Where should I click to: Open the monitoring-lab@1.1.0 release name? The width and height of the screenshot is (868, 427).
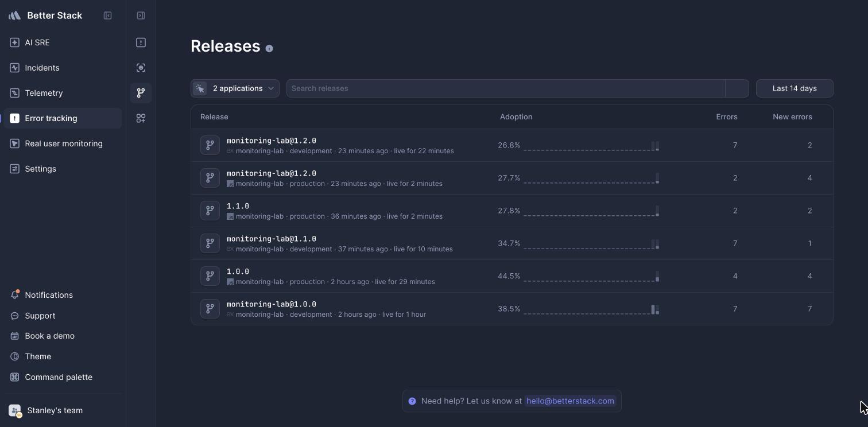coord(272,239)
